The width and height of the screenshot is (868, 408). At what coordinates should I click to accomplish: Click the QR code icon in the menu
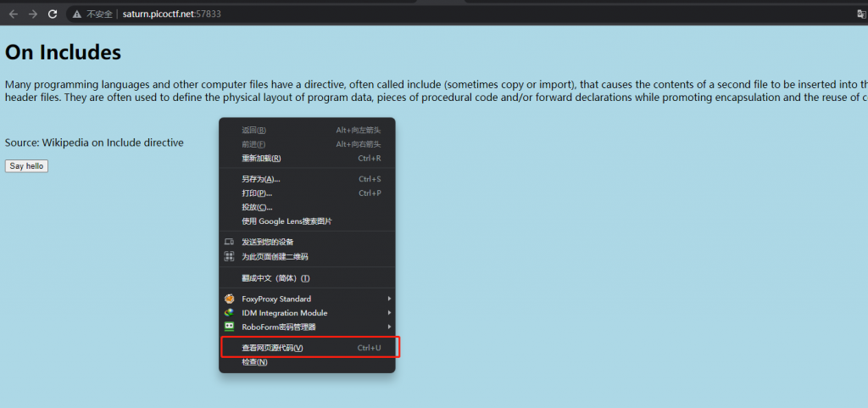pos(229,256)
